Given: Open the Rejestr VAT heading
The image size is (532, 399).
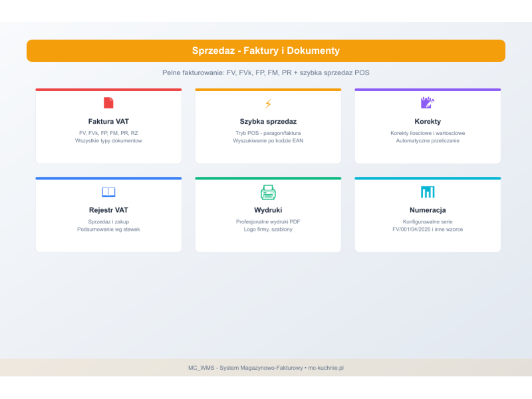Looking at the screenshot, I should point(108,210).
